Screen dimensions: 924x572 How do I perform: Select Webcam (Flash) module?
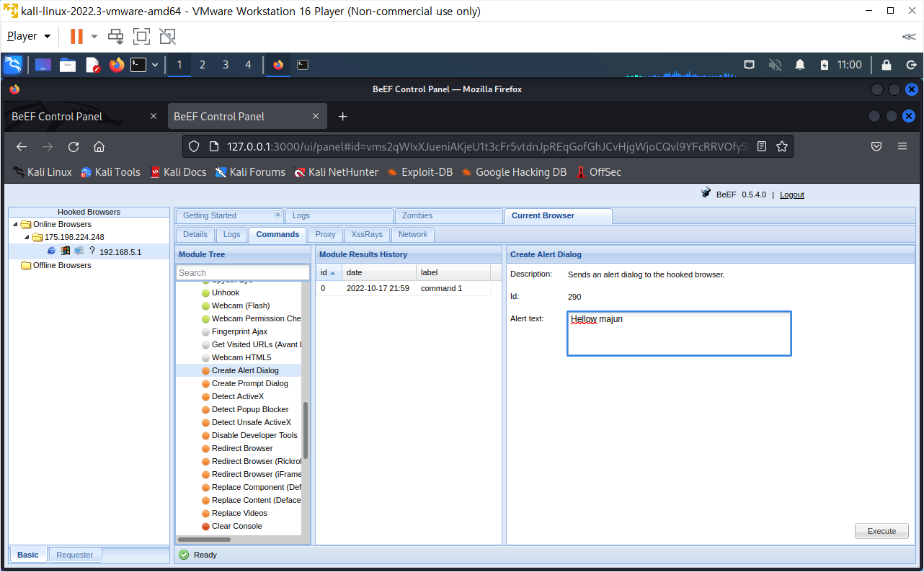click(x=240, y=305)
